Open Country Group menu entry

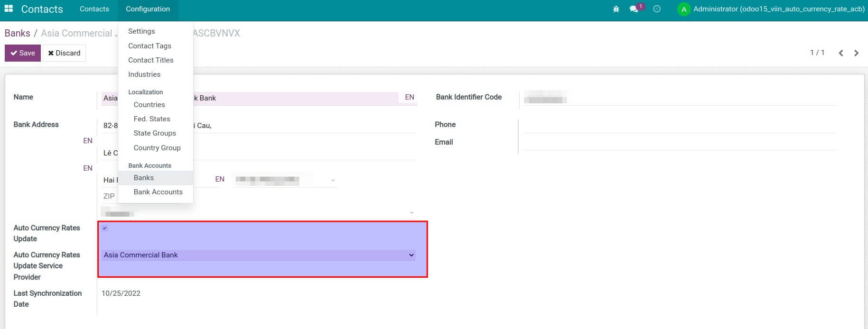157,148
